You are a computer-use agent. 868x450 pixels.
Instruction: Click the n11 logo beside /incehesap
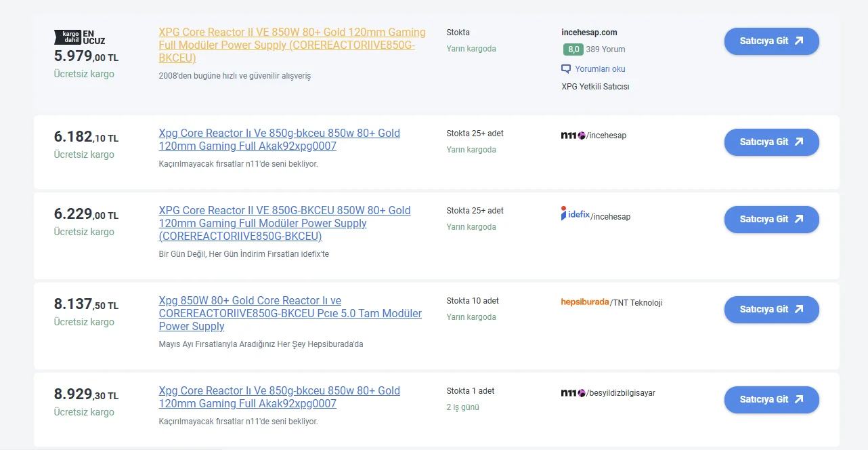point(573,136)
